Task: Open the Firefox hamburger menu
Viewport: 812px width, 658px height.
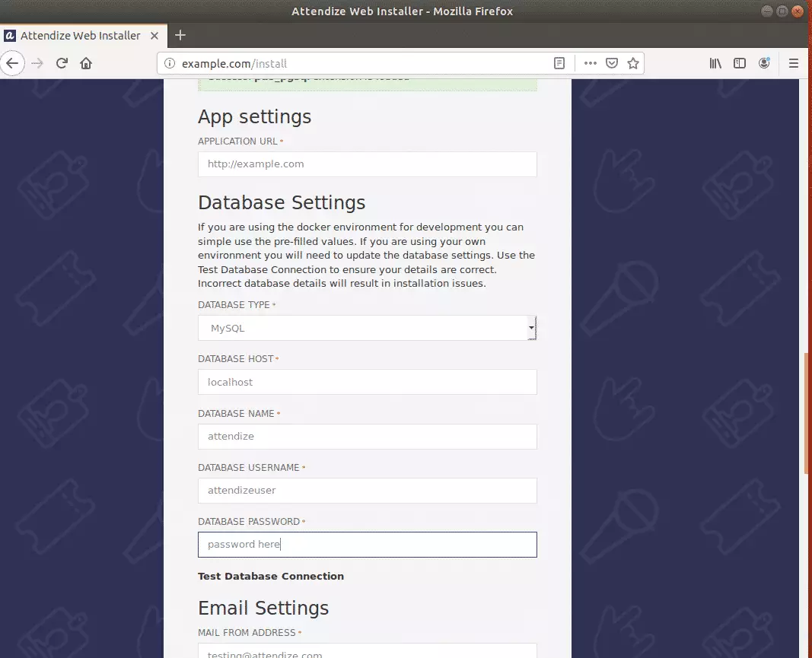Action: [x=794, y=63]
